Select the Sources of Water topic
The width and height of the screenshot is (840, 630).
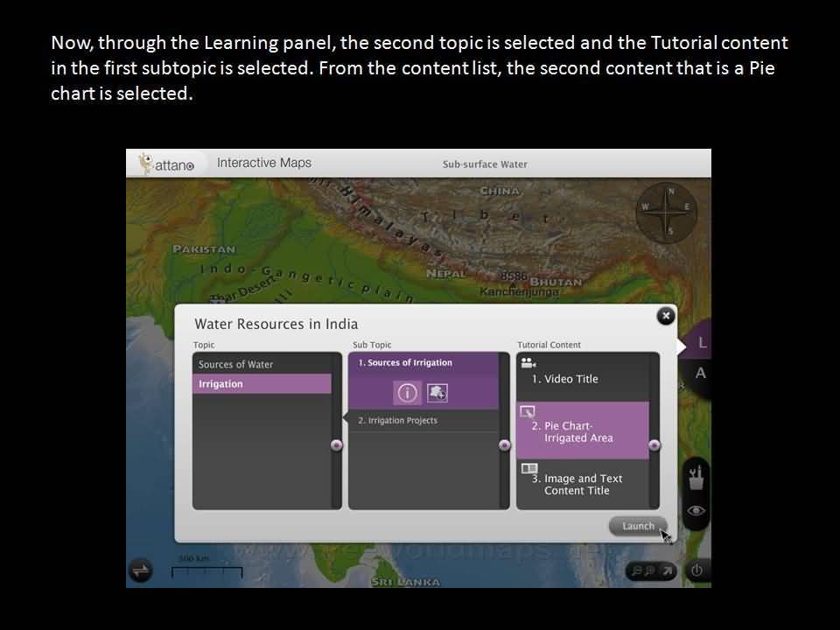tap(262, 364)
